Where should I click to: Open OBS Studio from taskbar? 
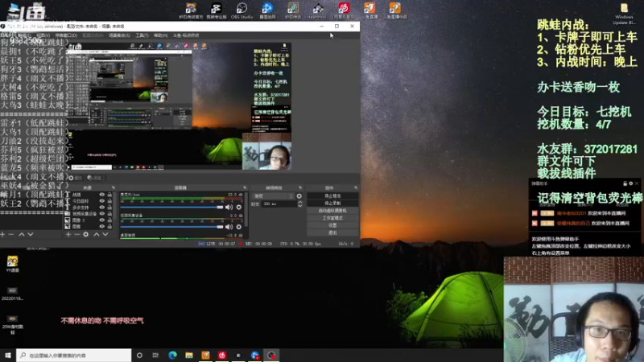pos(271,355)
